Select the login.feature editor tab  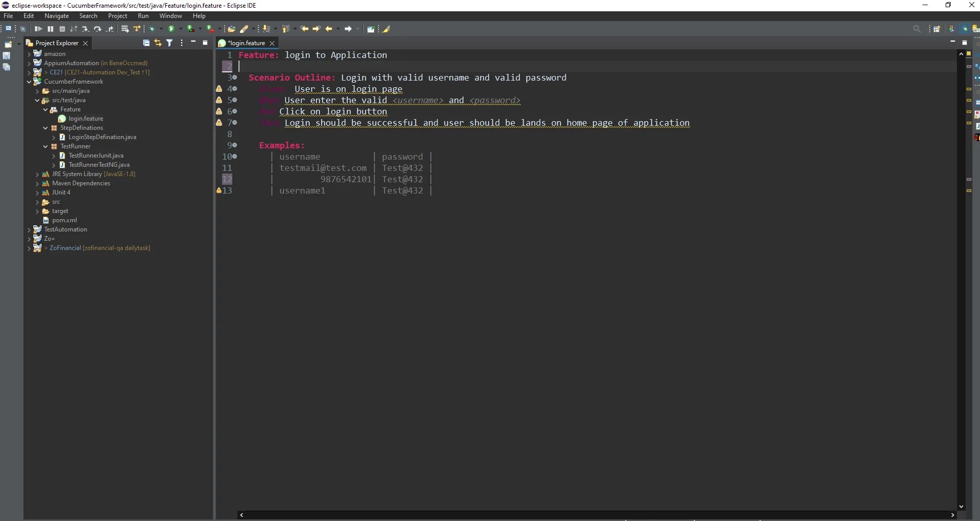(x=246, y=43)
